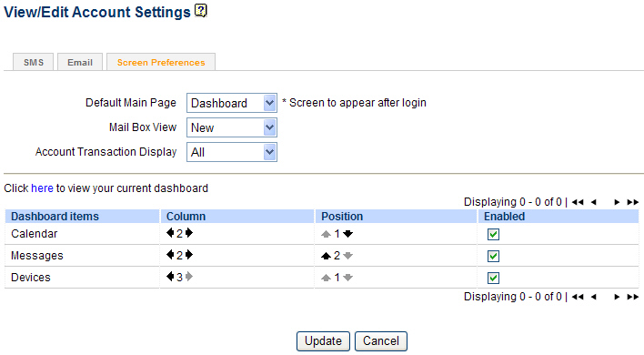This screenshot has height=355, width=644.
Task: Uncheck the Enabled box for Messages
Action: click(x=493, y=256)
